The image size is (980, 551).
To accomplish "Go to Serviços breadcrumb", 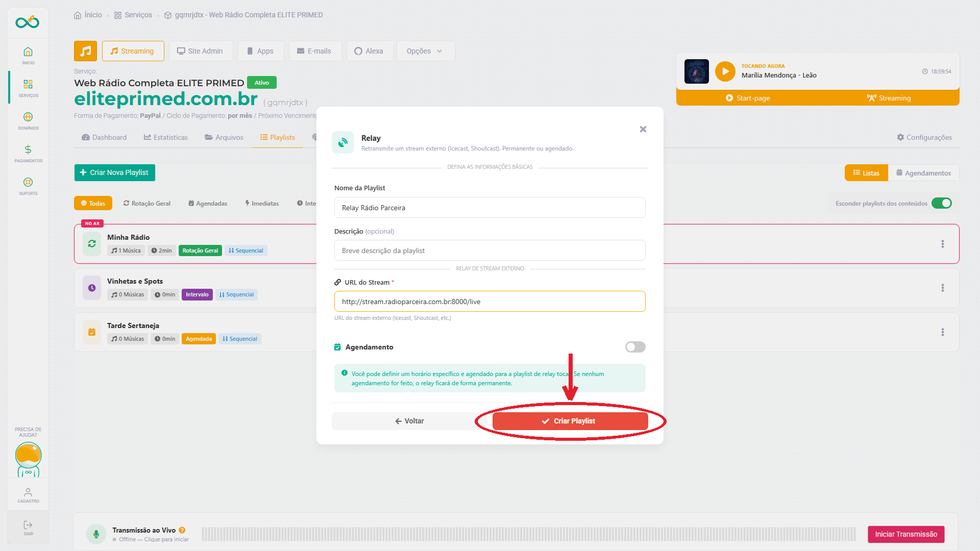I will pos(133,15).
